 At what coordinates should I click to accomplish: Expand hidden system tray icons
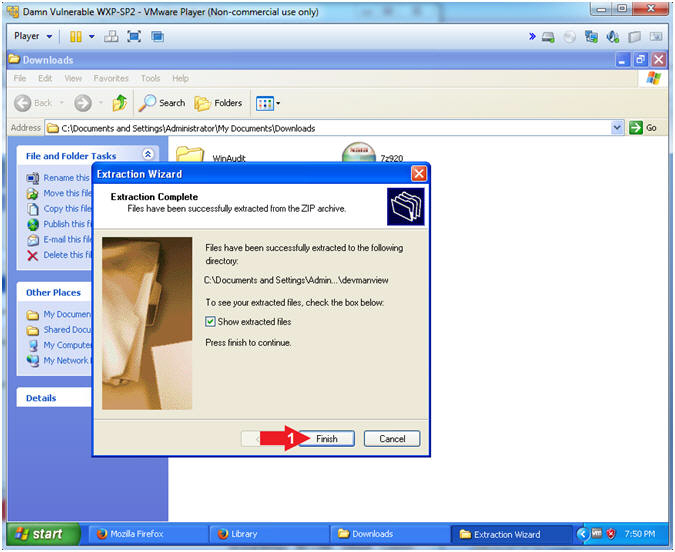pyautogui.click(x=582, y=534)
